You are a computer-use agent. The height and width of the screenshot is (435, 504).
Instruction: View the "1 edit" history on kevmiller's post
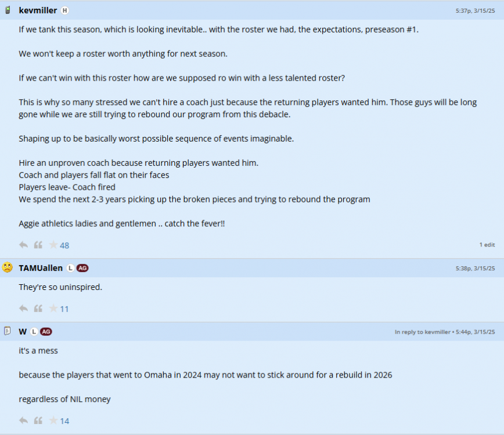tap(487, 245)
